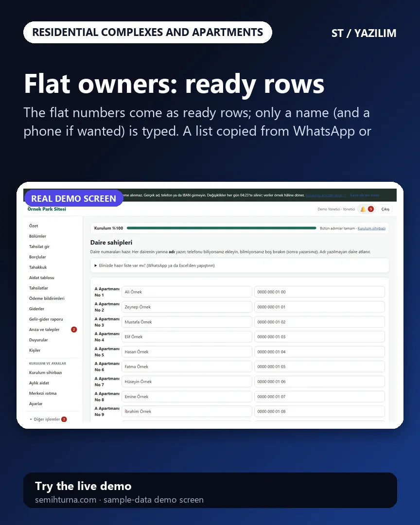Viewport: 420px width, 525px height.
Task: Click the name field containing Hüseyin Örnek
Action: [187, 382]
